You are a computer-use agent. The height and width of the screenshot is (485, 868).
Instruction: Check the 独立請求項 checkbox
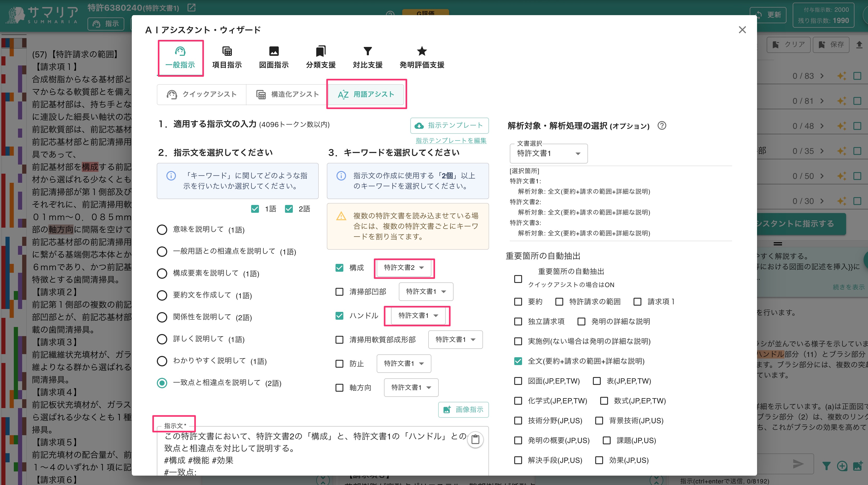tap(518, 322)
